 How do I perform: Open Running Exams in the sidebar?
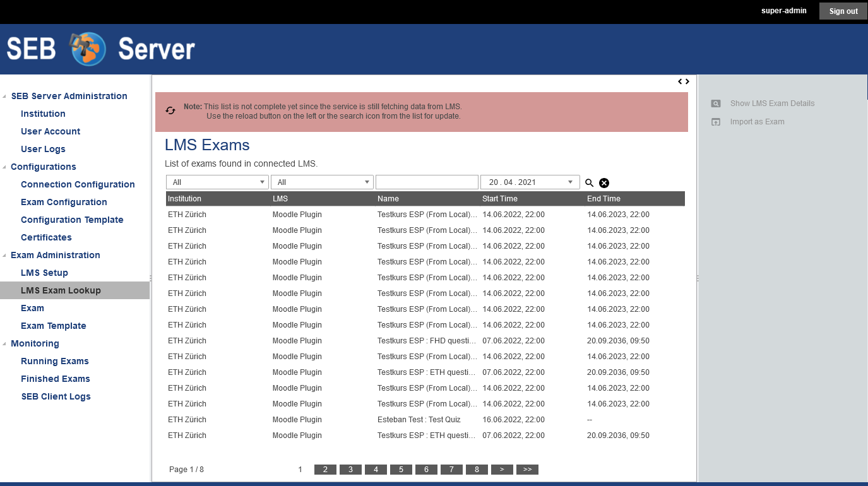[54, 361]
